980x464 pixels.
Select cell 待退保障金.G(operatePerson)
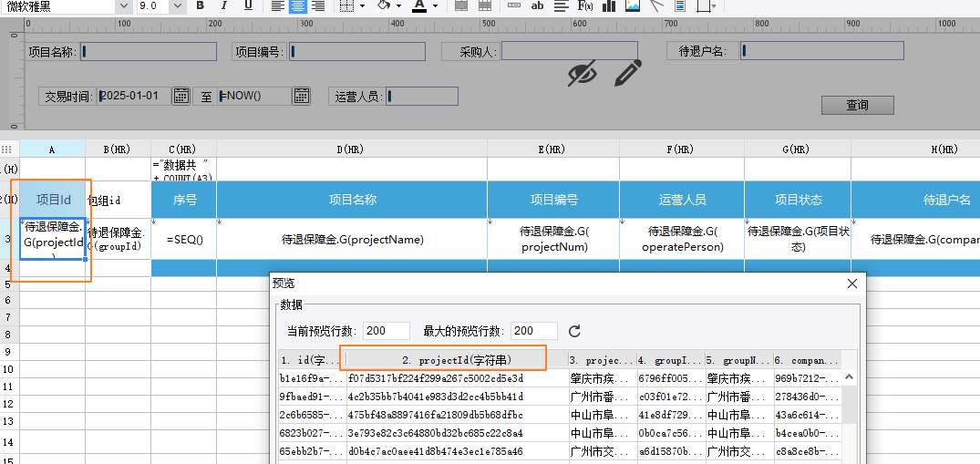(682, 239)
